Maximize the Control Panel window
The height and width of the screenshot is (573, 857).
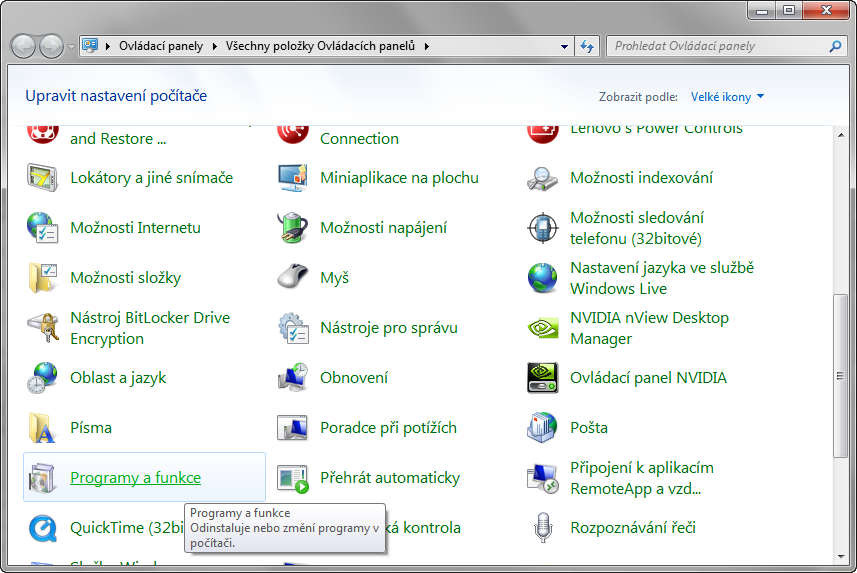(x=789, y=10)
